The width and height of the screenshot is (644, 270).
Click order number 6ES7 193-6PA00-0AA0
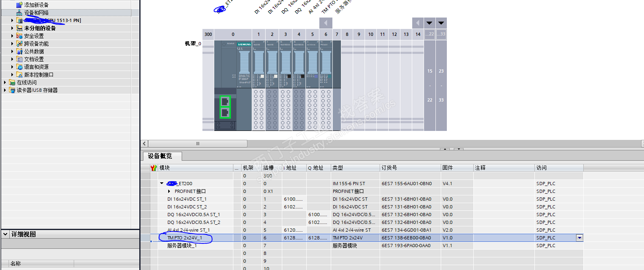click(406, 246)
